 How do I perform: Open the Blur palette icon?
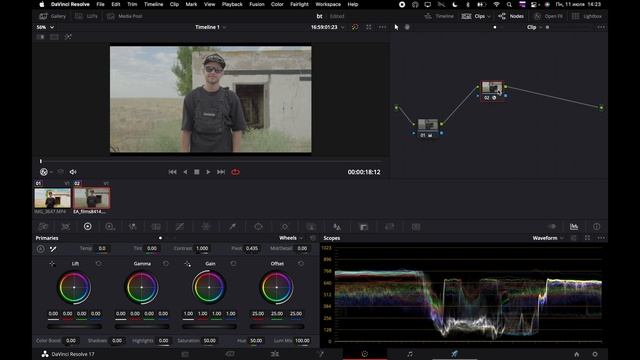(x=337, y=227)
